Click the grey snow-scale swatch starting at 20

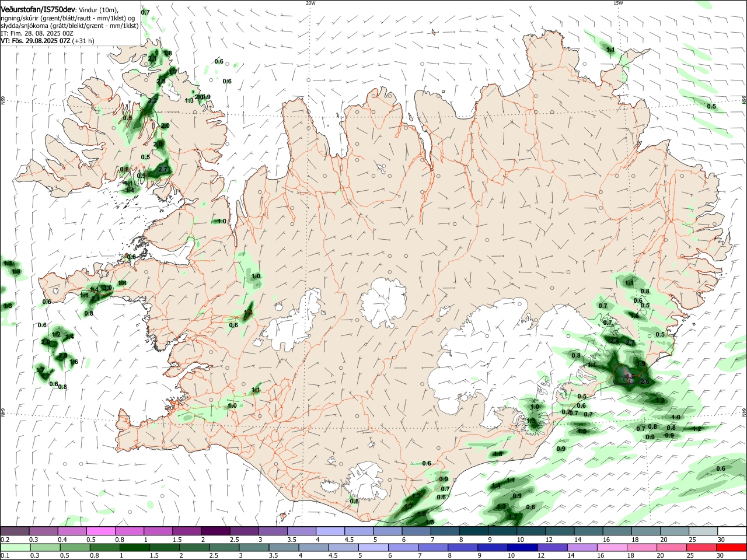pyautogui.click(x=675, y=531)
